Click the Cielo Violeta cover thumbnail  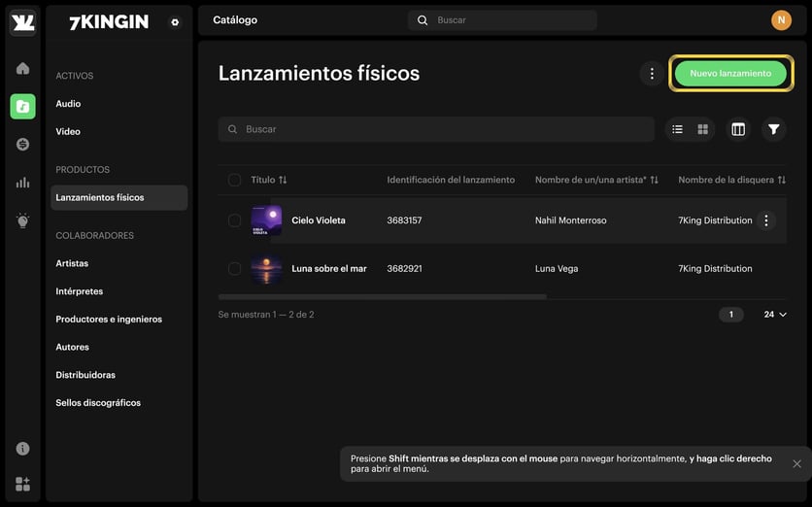266,220
